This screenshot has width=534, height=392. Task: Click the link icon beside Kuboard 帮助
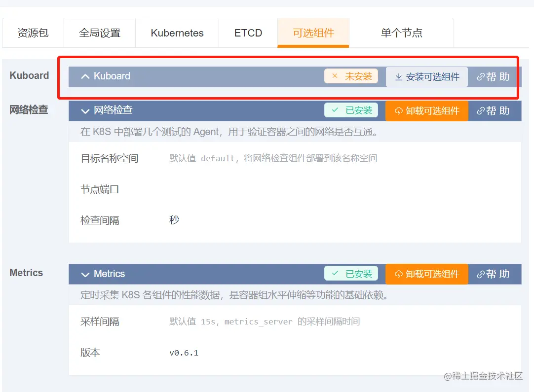481,77
